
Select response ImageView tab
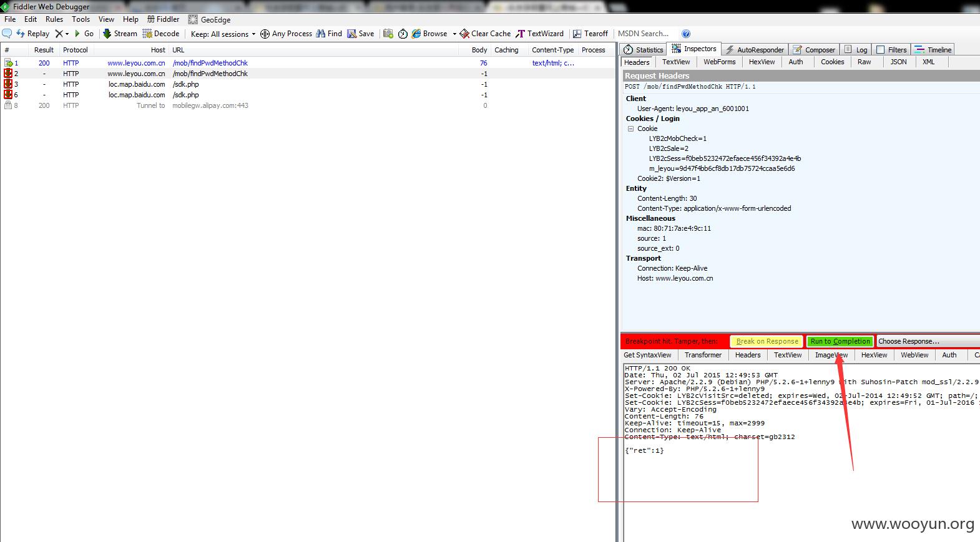coord(831,355)
